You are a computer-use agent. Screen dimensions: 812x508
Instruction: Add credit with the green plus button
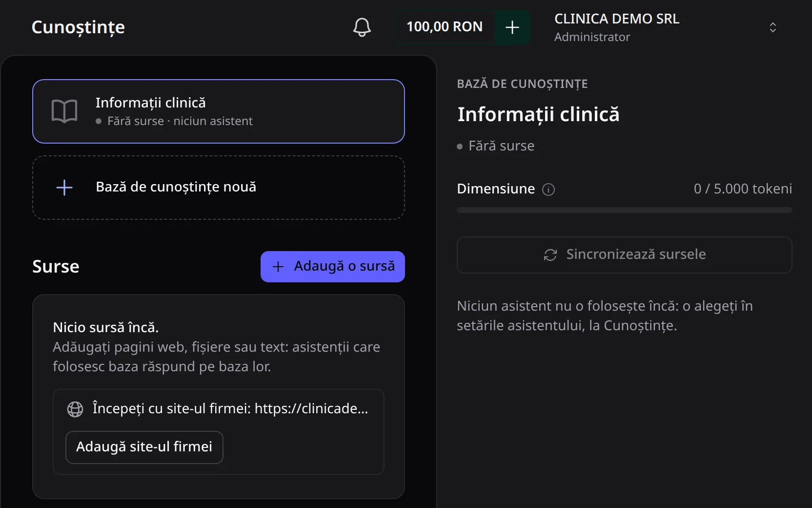[x=512, y=27]
